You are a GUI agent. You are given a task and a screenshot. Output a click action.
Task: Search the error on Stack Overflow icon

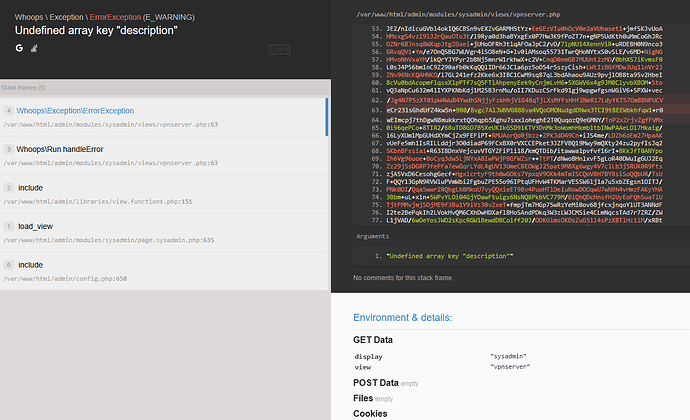(x=34, y=48)
